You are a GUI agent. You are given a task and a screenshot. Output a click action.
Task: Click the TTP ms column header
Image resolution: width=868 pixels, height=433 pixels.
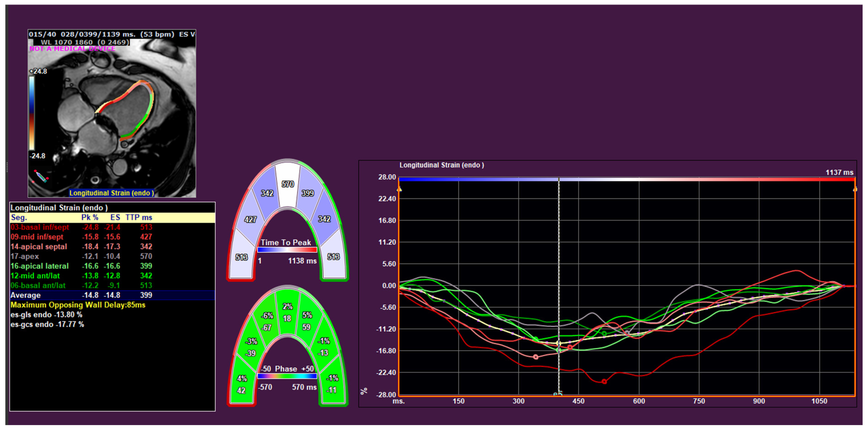pos(139,217)
